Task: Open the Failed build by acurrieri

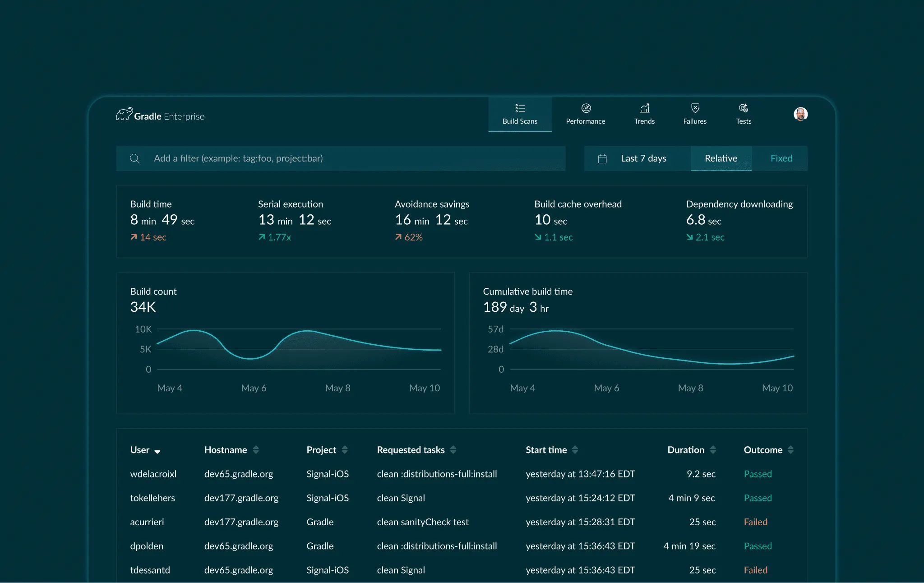Action: pos(755,522)
